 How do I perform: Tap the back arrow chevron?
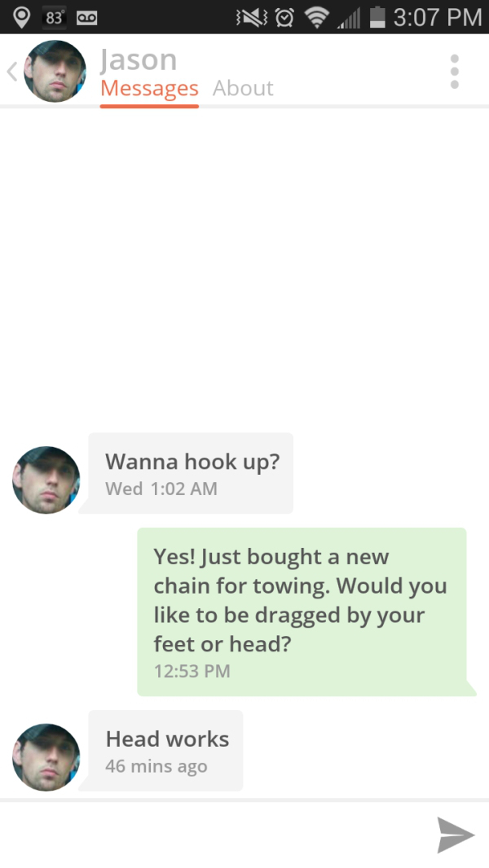pos(11,72)
